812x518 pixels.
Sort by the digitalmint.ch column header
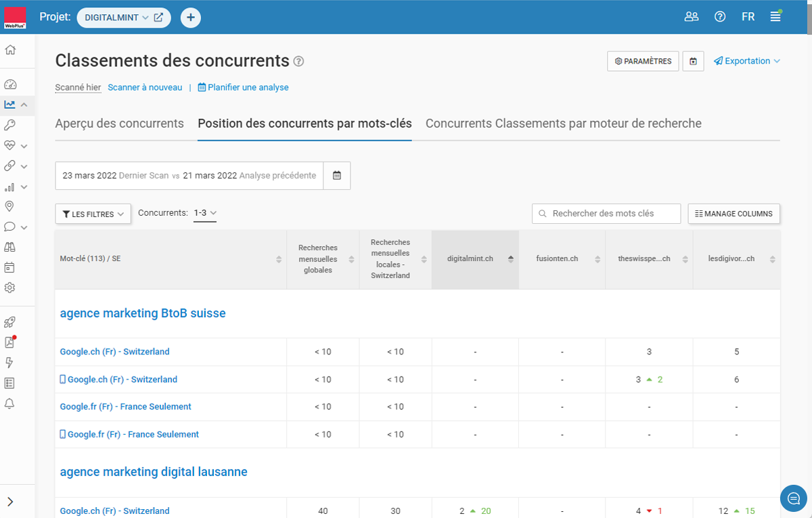point(475,259)
